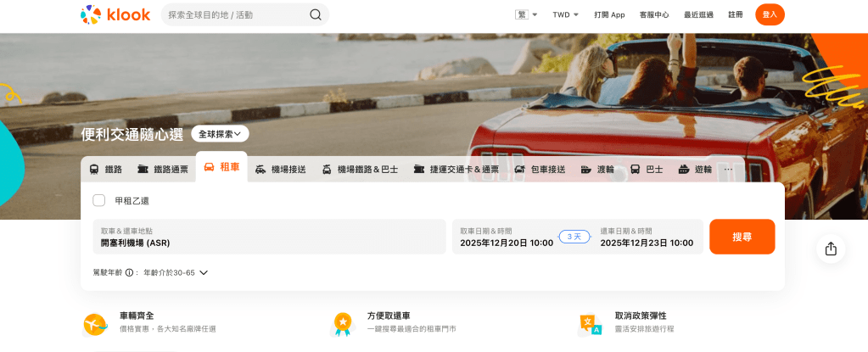Switch to the 鐵路 tab
This screenshot has width=868, height=352.
[x=105, y=170]
